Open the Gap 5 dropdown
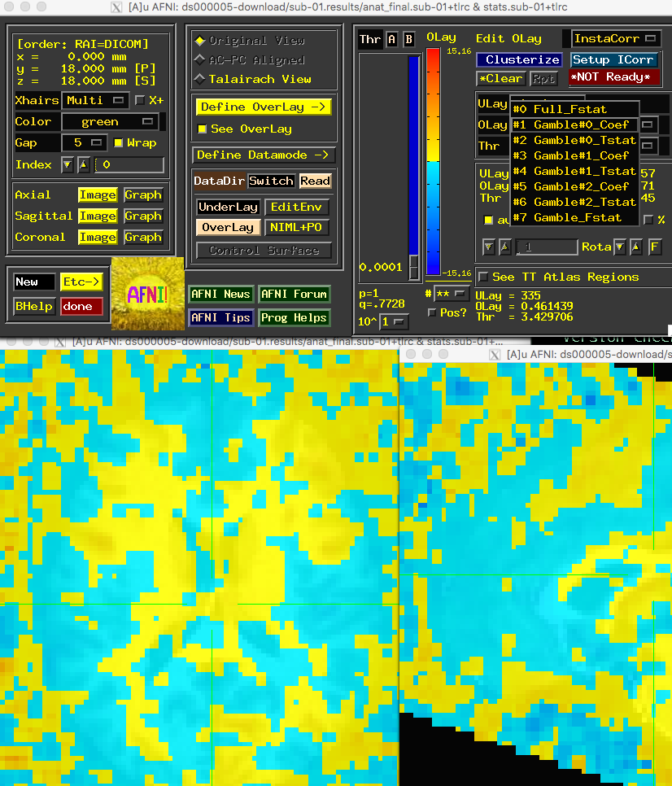The image size is (672, 786). click(84, 143)
